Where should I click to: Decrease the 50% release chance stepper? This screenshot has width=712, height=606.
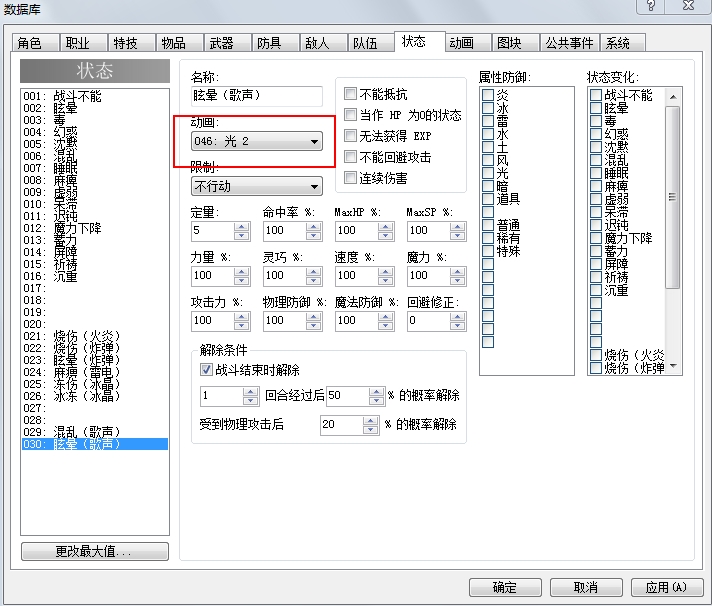(x=376, y=400)
